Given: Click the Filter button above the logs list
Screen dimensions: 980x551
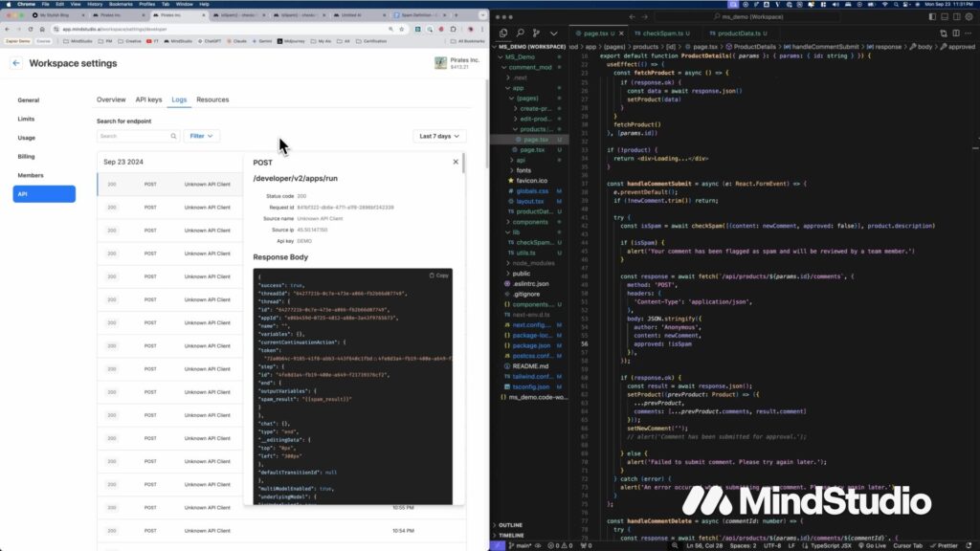Looking at the screenshot, I should click(x=201, y=136).
